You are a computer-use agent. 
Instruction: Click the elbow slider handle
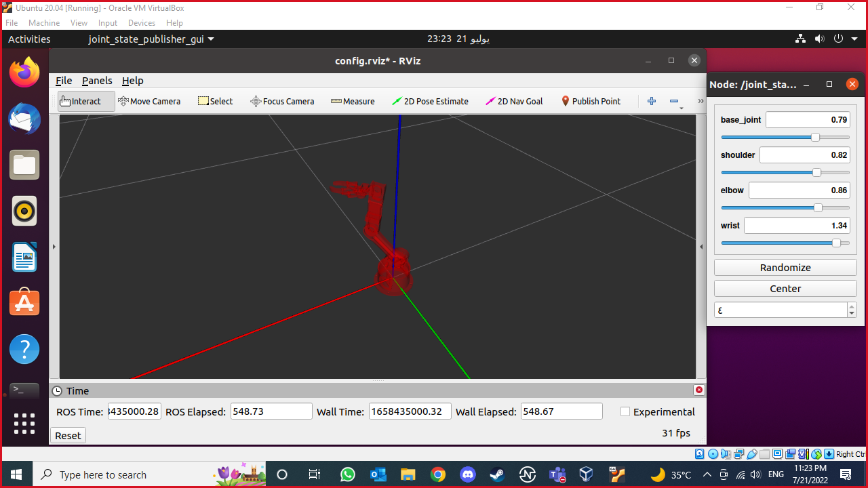[818, 207]
